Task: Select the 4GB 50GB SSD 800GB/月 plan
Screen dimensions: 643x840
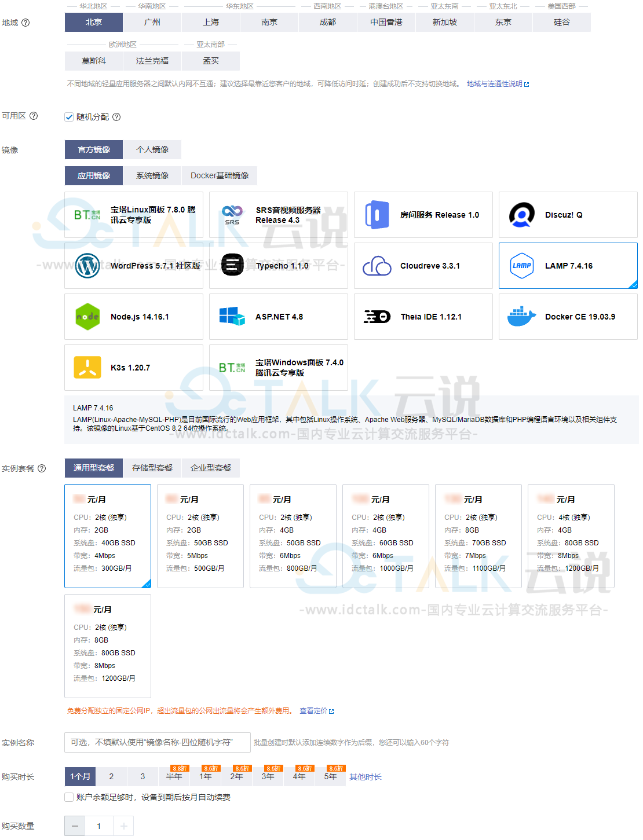Action: (x=293, y=536)
